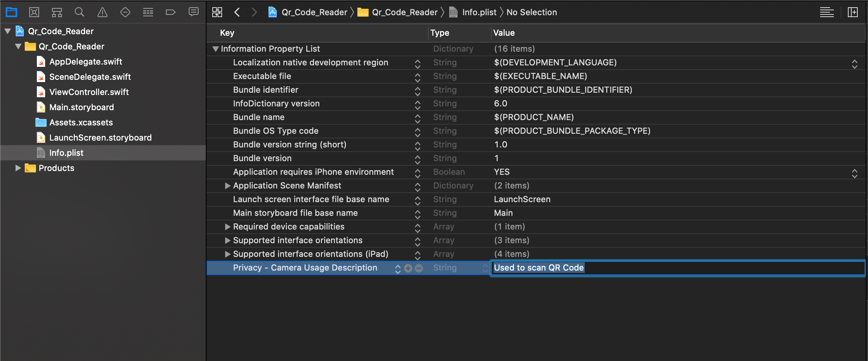Viewport: 868px width, 361px height.
Task: Collapse Information Property List root
Action: click(216, 49)
